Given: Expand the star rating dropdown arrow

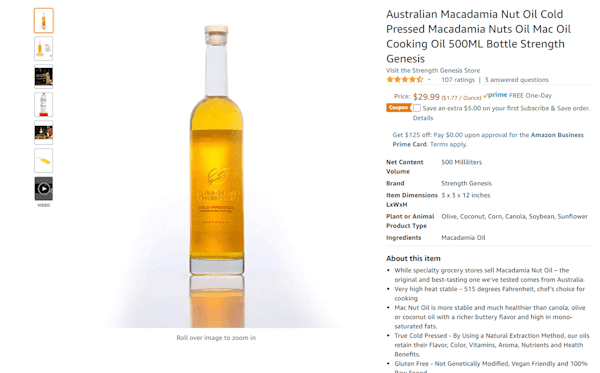Looking at the screenshot, I should point(429,80).
